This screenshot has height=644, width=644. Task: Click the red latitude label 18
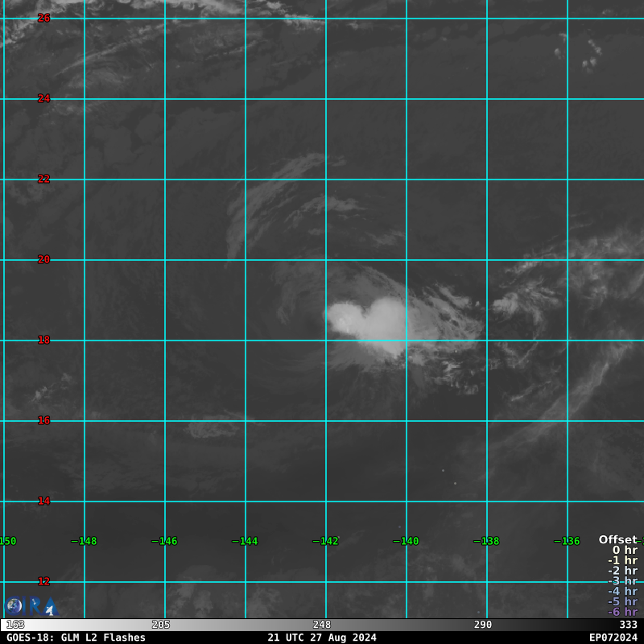[44, 340]
